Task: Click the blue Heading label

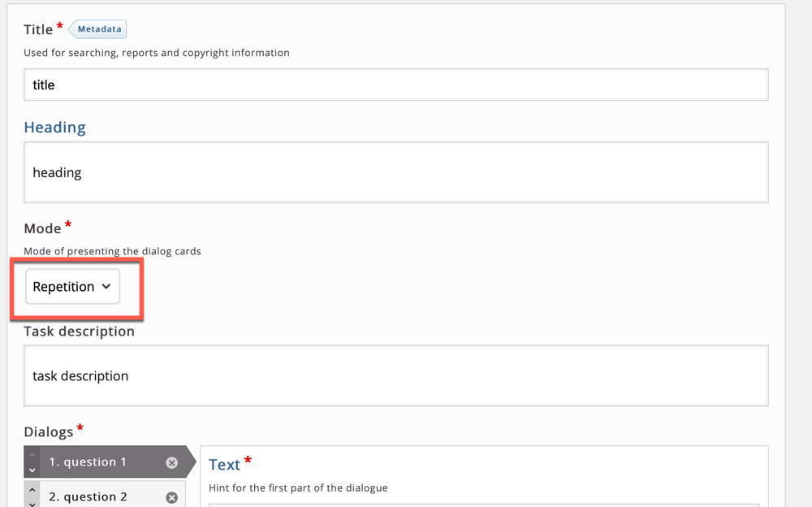Action: coord(55,127)
